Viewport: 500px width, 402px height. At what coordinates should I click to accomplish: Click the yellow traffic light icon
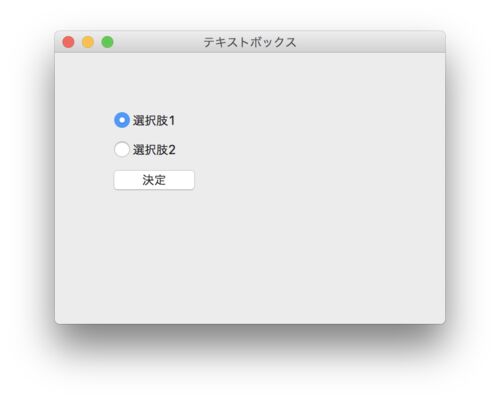pyautogui.click(x=88, y=42)
